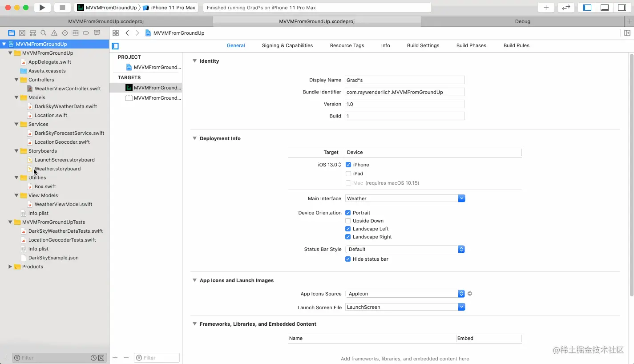Open the Find navigator magnifier icon
Screen dimensions: 634x364
(44, 33)
